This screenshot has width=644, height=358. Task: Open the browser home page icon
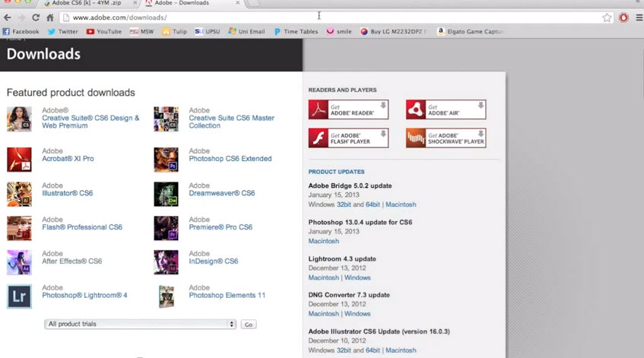(x=50, y=17)
